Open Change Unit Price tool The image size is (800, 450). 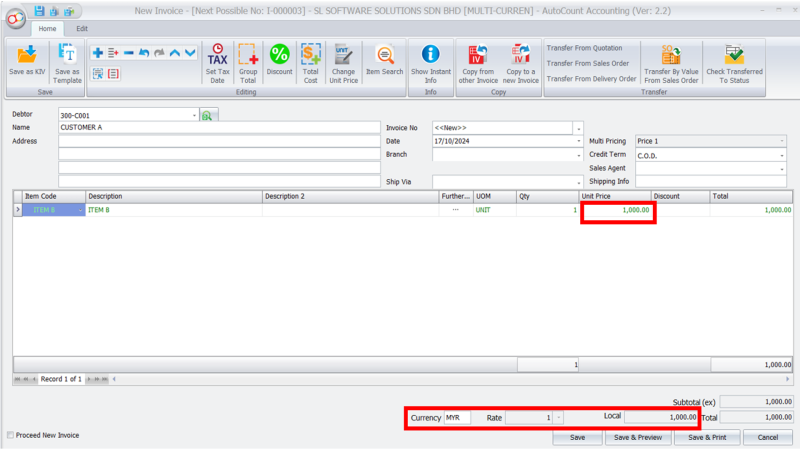coord(343,63)
